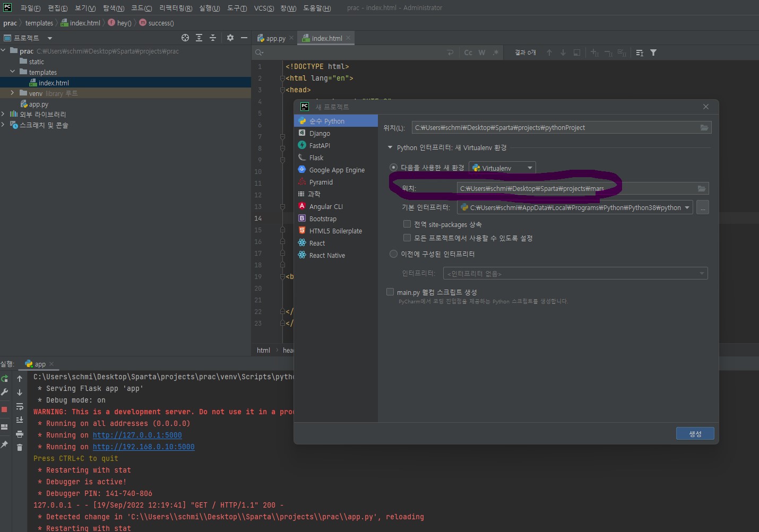759x532 pixels.
Task: Toggle main.py welcome script creation checkbox
Action: coord(390,292)
